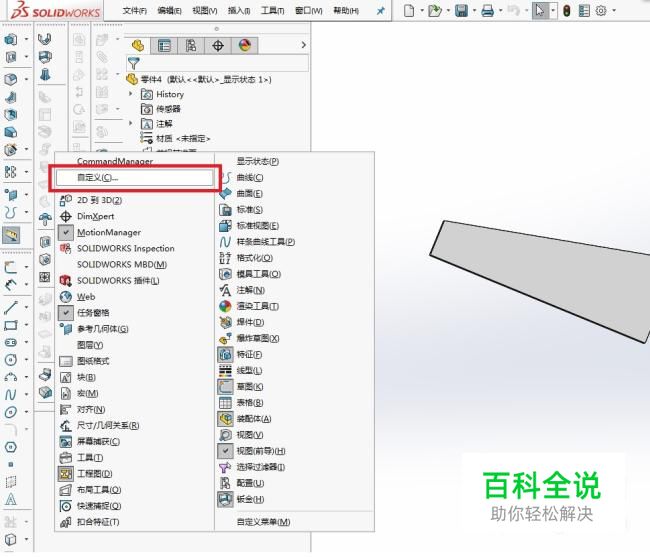
Task: Click the Measure tool icon in the left toolbar
Action: [x=11, y=235]
